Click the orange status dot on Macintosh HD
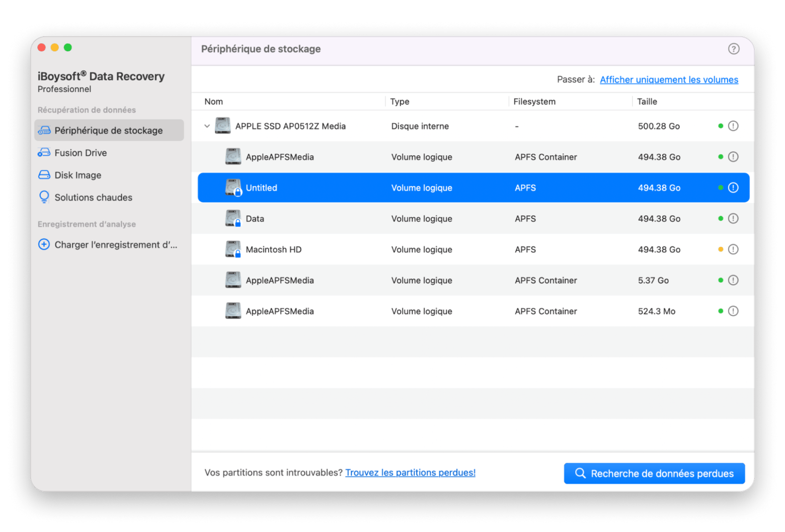785x532 pixels. [x=721, y=249]
